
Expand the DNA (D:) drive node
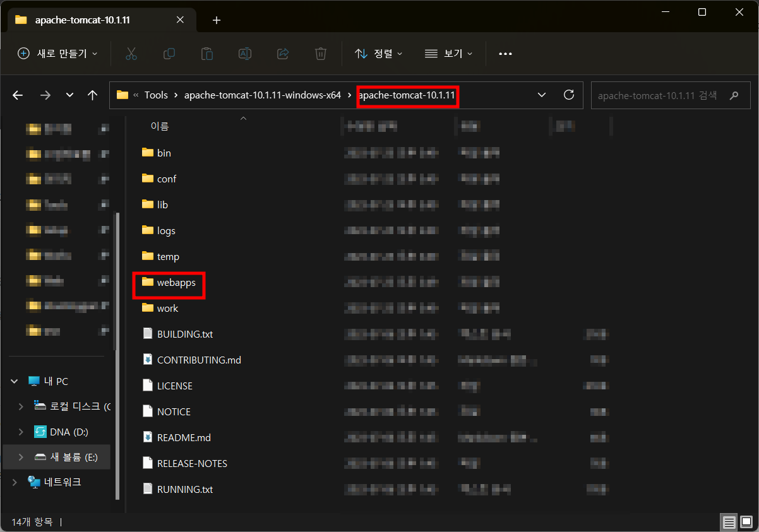[x=21, y=432]
